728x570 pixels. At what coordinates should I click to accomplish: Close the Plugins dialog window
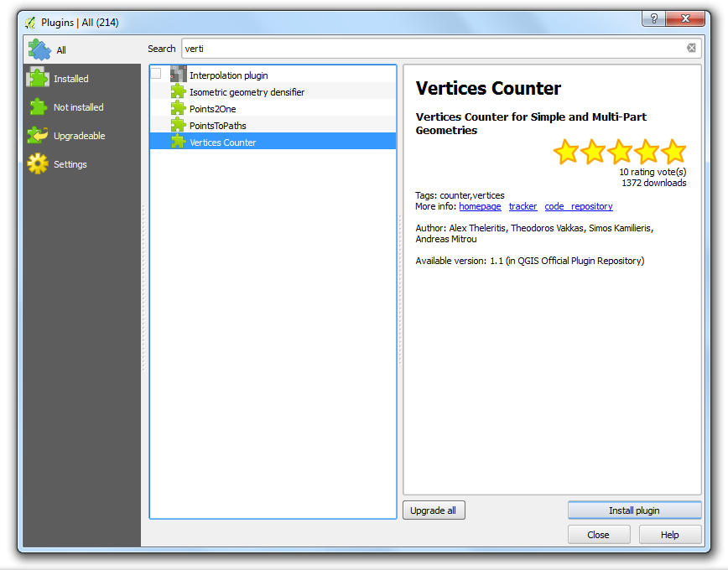pos(685,18)
